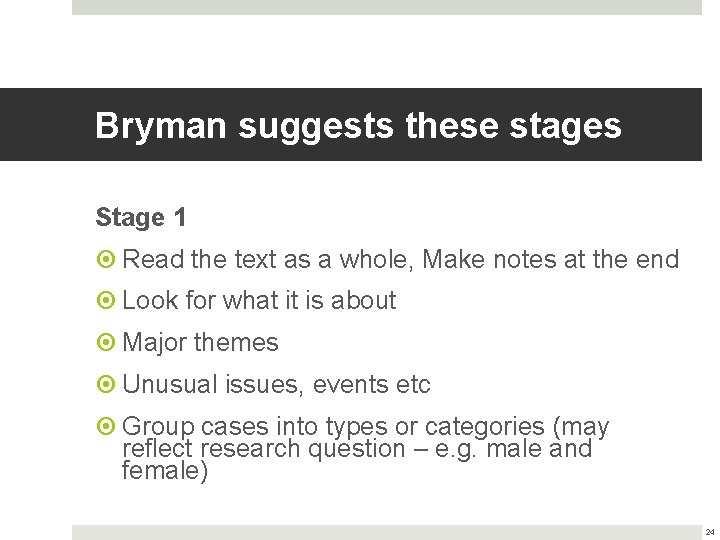Click the word "Bryman" in the title

coord(160,126)
